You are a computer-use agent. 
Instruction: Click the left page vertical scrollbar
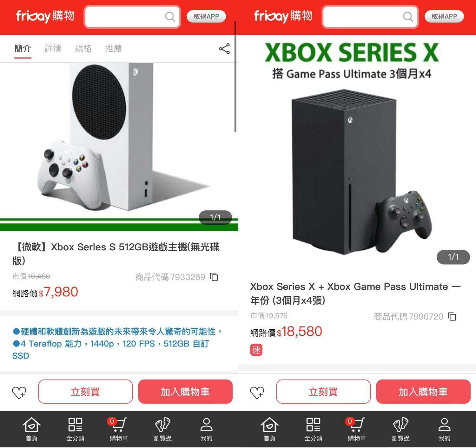tap(235, 76)
